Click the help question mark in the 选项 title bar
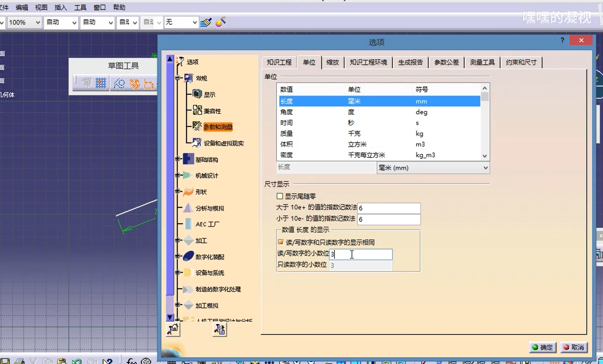603x364 pixels. point(563,40)
